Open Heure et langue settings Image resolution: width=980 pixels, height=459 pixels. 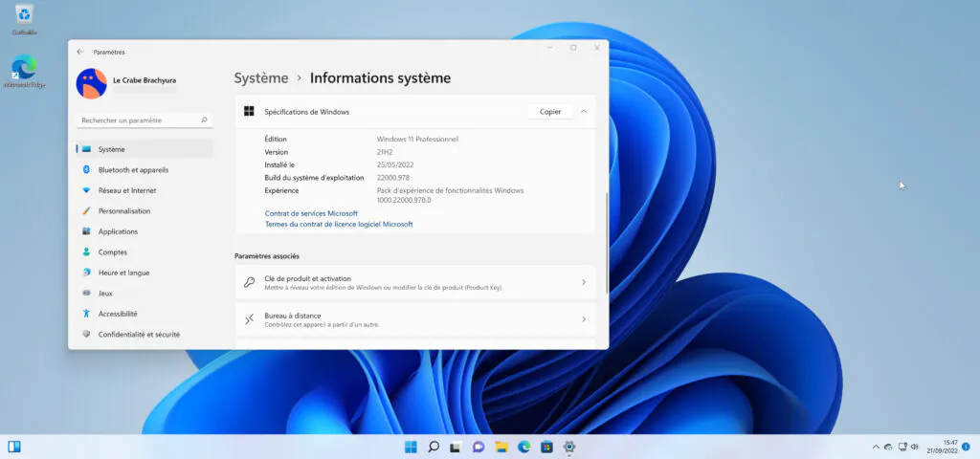tap(145, 273)
